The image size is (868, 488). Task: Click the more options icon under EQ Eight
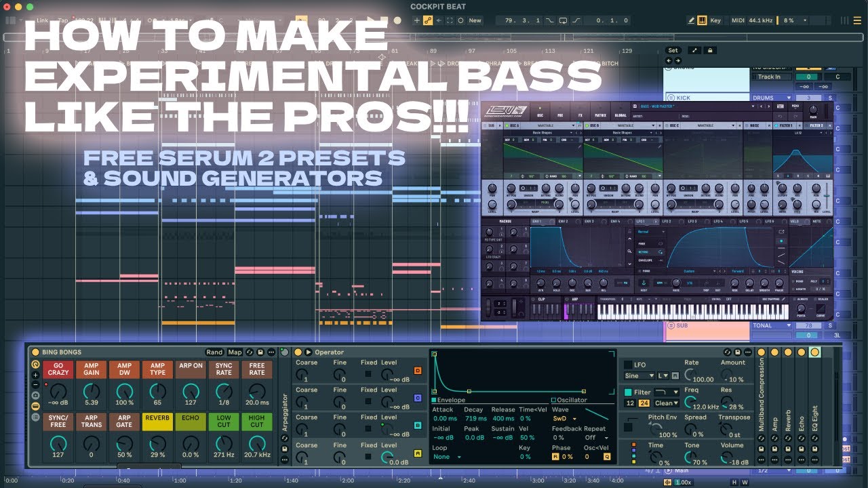tap(815, 460)
